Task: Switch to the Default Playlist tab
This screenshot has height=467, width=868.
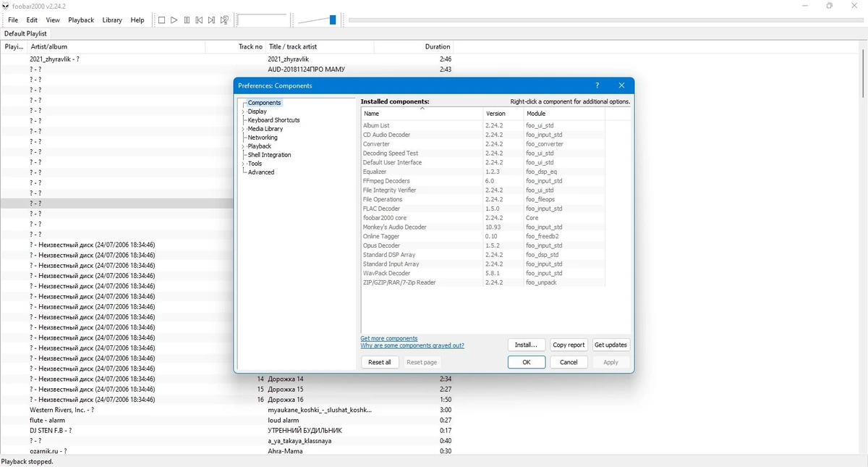Action: point(25,33)
